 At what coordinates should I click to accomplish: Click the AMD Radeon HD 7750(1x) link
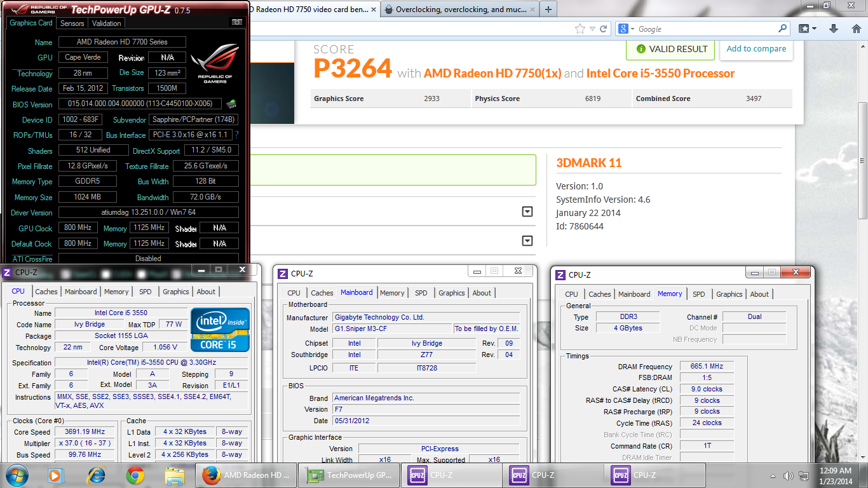(x=492, y=73)
